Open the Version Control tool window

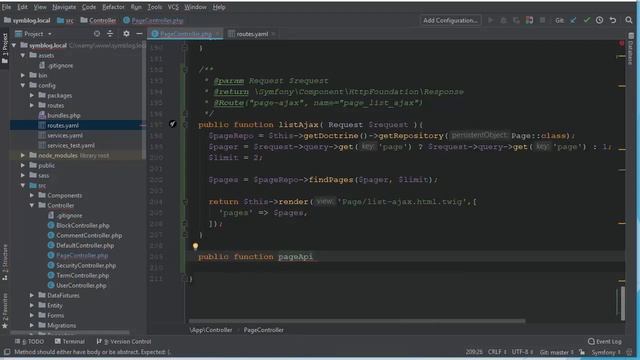(124, 341)
